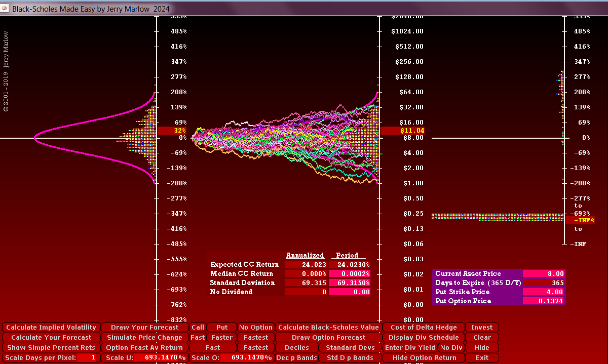Edit Put Option Price 0.1374 field
Viewport: 608px width, 364px height.
543,301
